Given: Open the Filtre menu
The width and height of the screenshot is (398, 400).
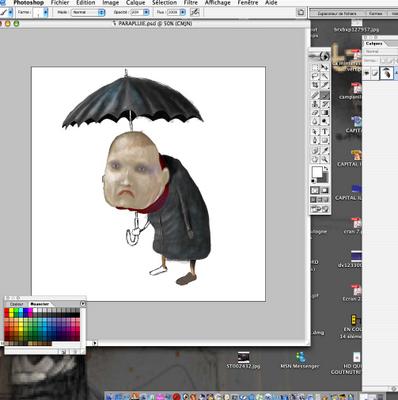Looking at the screenshot, I should click(x=191, y=3).
